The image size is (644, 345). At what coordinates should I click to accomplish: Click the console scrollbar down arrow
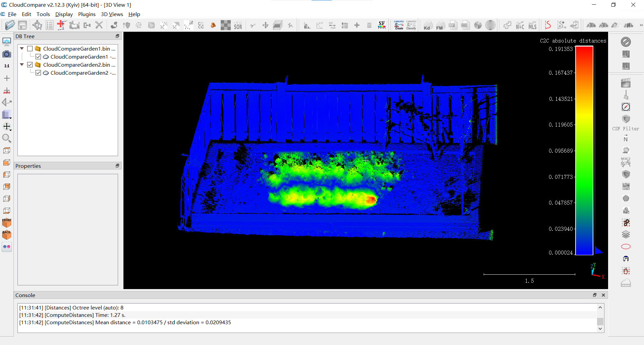(x=600, y=329)
